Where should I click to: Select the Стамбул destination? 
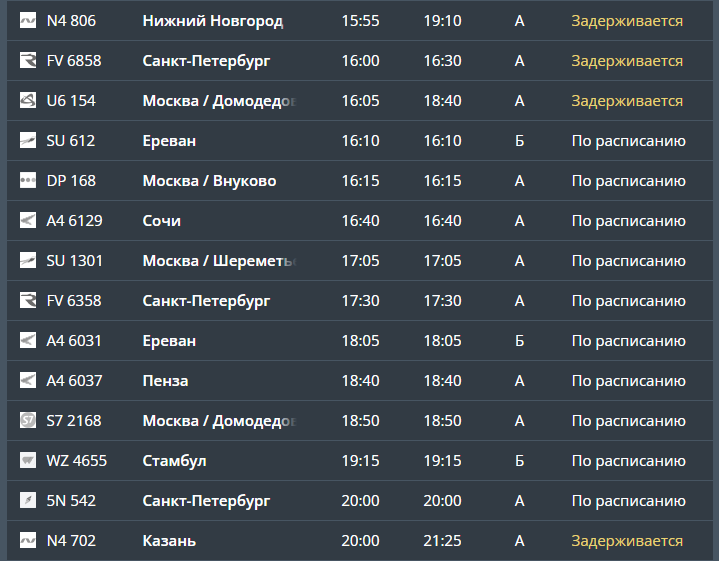174,461
